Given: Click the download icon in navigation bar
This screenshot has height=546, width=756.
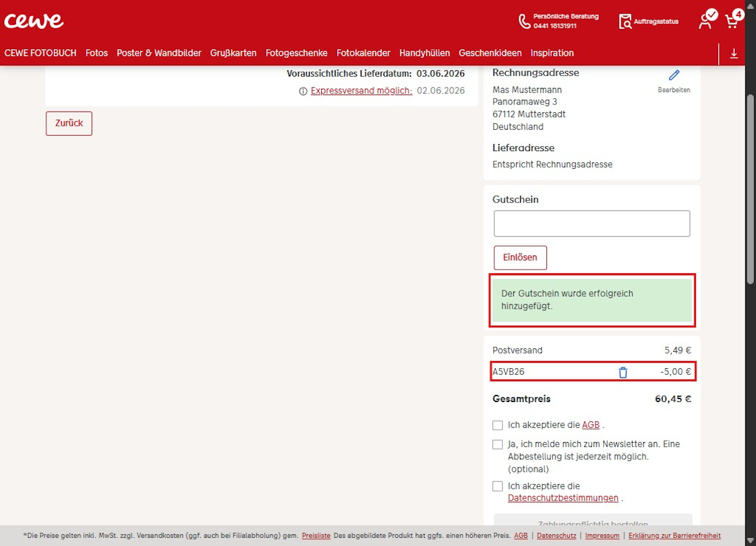Looking at the screenshot, I should [734, 53].
